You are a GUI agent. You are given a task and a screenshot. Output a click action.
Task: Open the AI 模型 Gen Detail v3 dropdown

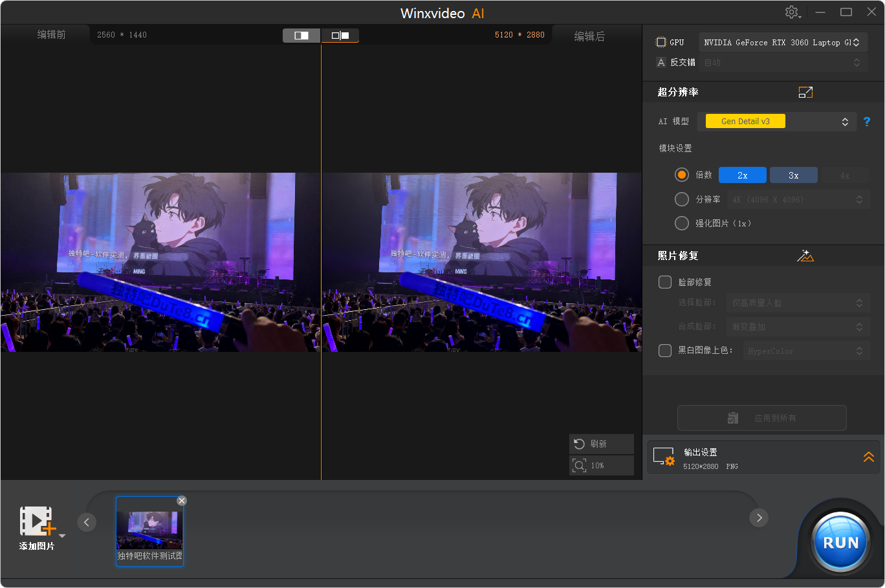[x=777, y=122]
